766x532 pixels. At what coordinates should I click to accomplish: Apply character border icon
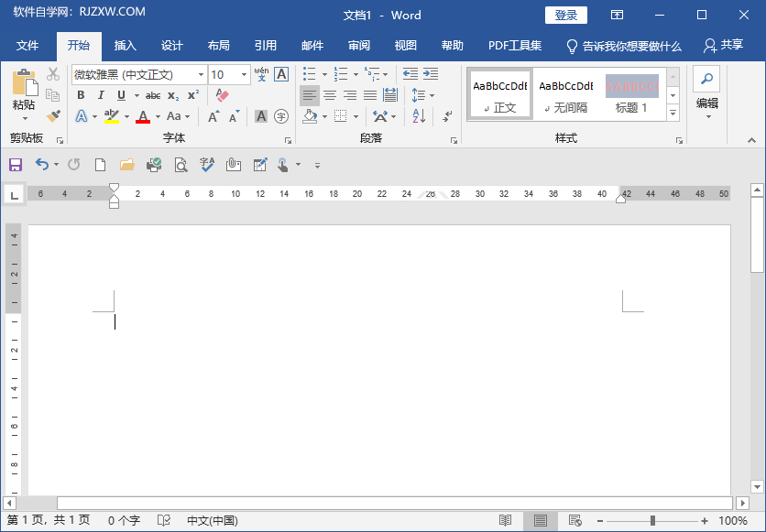tap(281, 74)
